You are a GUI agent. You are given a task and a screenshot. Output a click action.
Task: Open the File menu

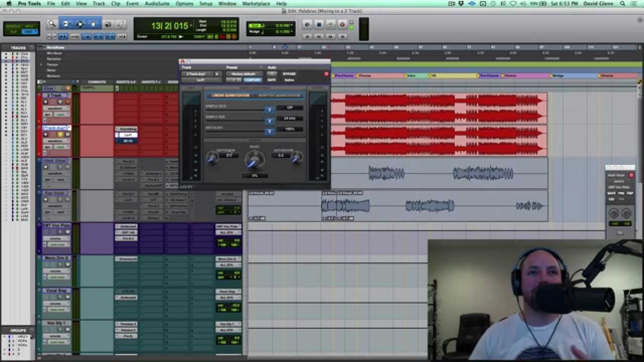(x=51, y=4)
